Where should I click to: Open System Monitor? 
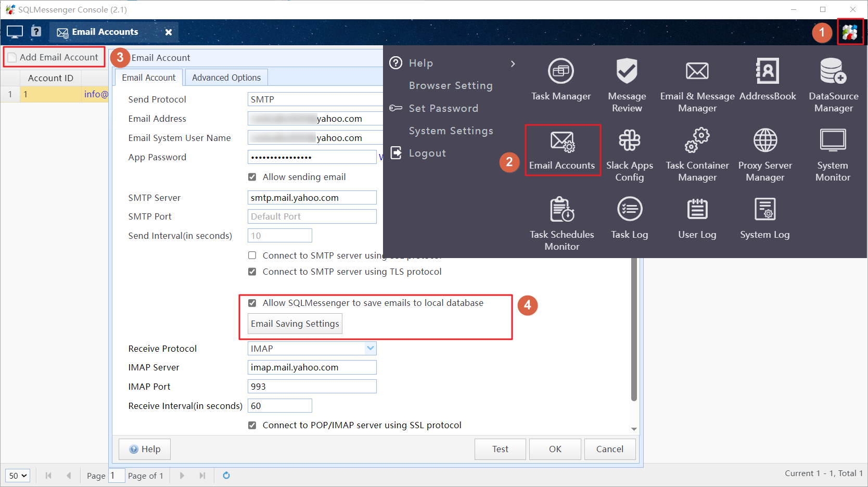coord(833,155)
